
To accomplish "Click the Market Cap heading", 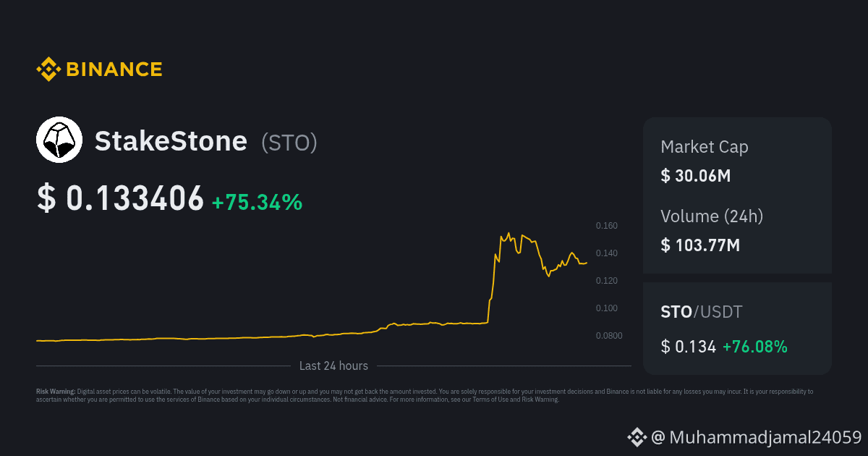I will coord(704,147).
